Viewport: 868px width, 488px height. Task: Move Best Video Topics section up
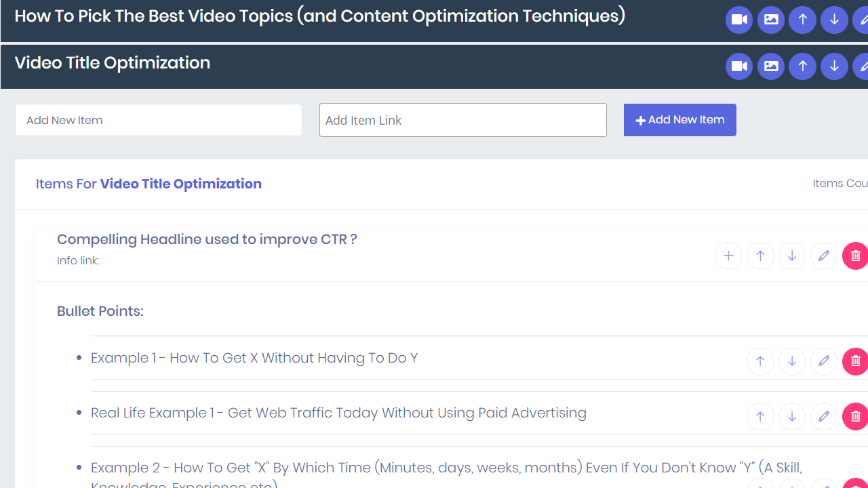802,20
